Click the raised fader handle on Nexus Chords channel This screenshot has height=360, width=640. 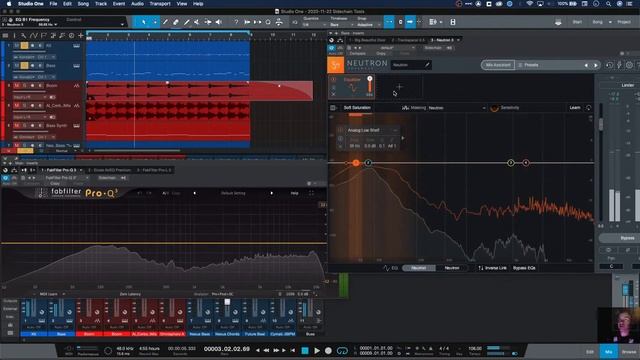pyautogui.click(x=227, y=302)
